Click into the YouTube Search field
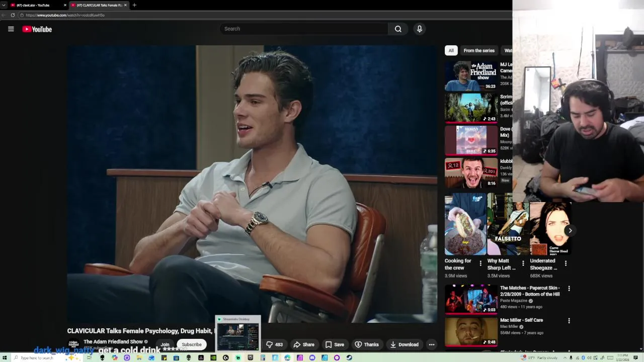644x362 pixels. pyautogui.click(x=304, y=29)
